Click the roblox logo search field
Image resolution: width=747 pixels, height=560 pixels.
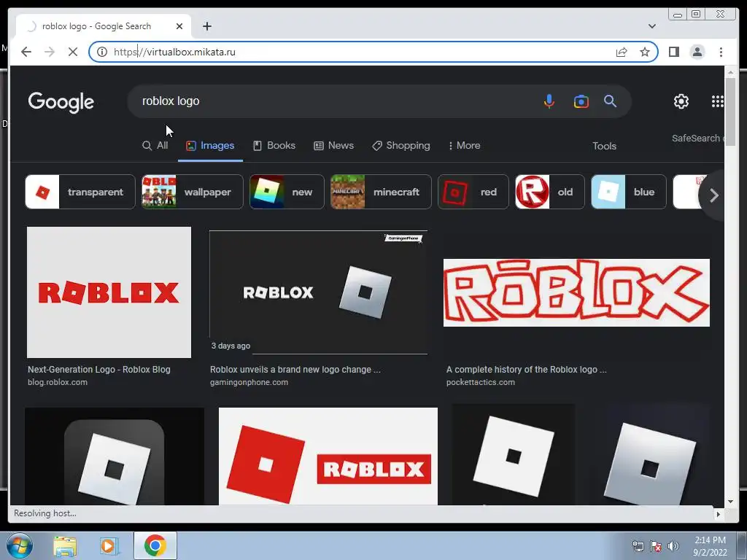point(333,101)
